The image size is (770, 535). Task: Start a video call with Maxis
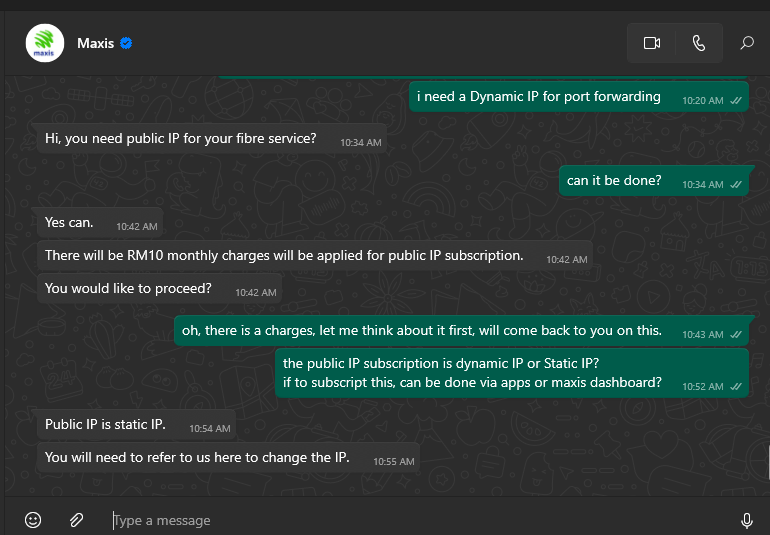point(652,43)
